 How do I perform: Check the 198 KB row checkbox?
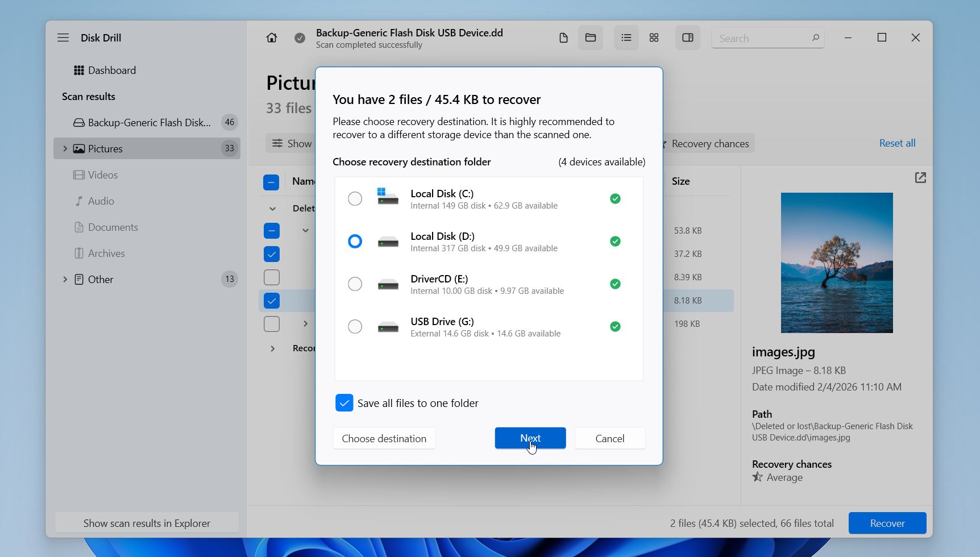272,324
